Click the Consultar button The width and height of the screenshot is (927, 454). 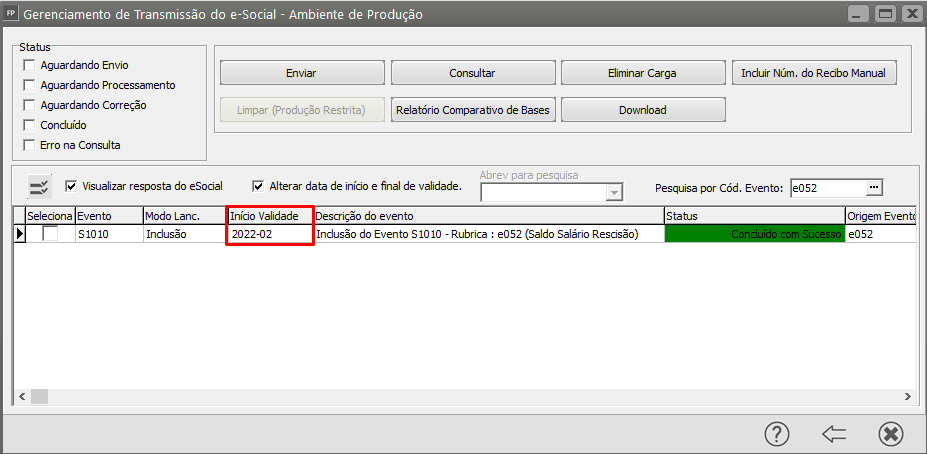472,73
